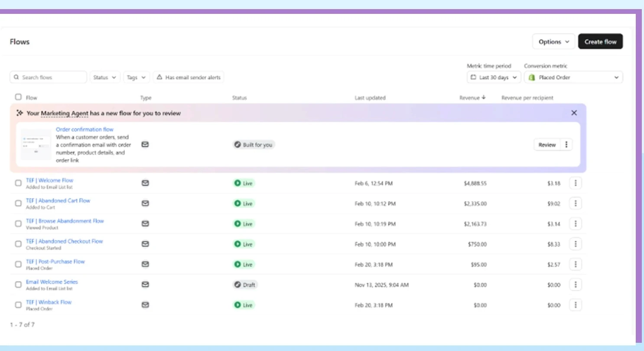Dismiss the Marketing Agent banner
The image size is (644, 351).
(574, 113)
